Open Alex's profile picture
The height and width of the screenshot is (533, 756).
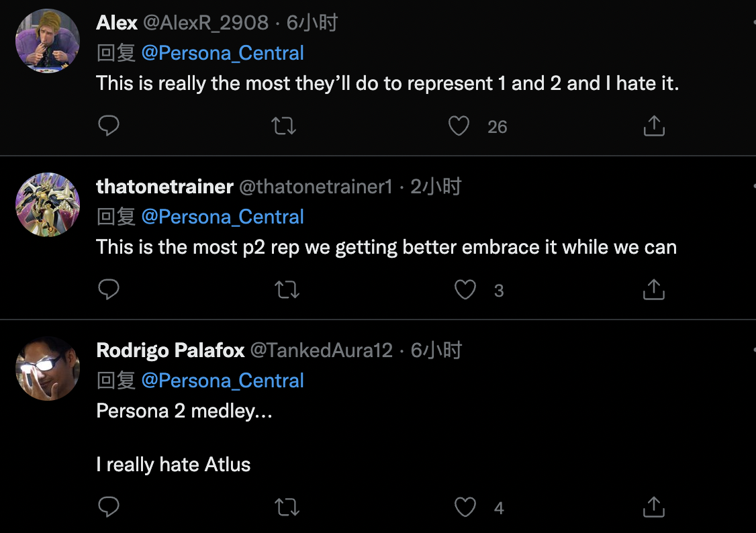tap(48, 41)
